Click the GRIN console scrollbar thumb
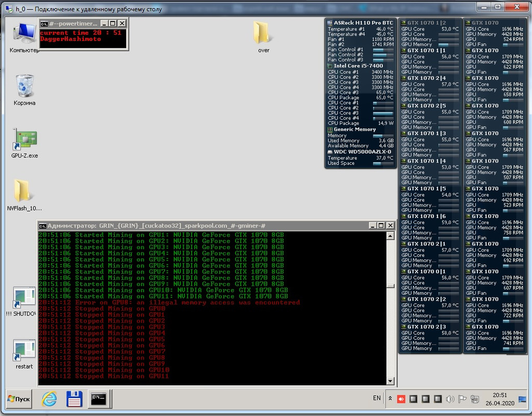 390,285
